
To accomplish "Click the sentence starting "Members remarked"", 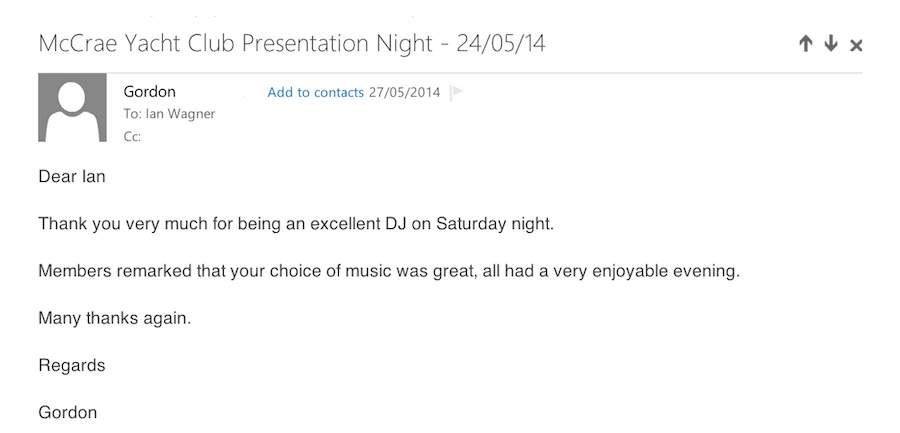I will point(388,271).
